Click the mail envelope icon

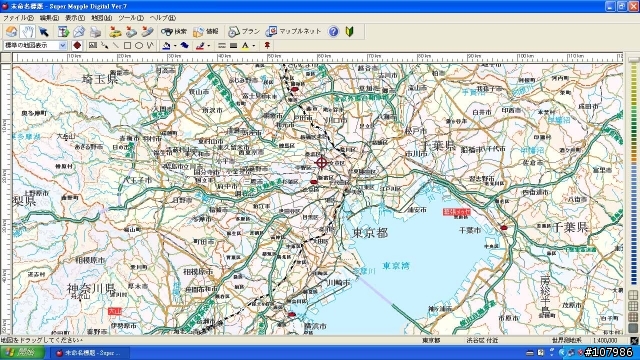[x=79, y=31]
